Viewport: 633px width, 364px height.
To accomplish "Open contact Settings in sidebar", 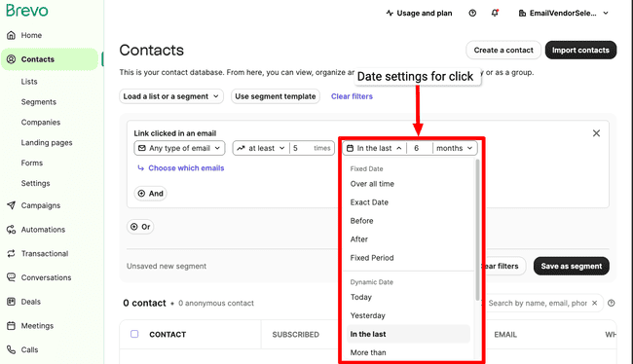I will pos(35,183).
